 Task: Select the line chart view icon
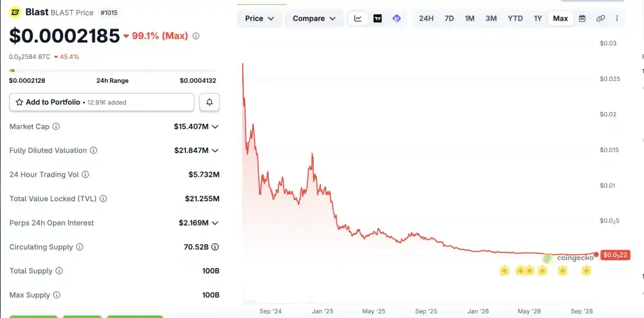pos(358,18)
